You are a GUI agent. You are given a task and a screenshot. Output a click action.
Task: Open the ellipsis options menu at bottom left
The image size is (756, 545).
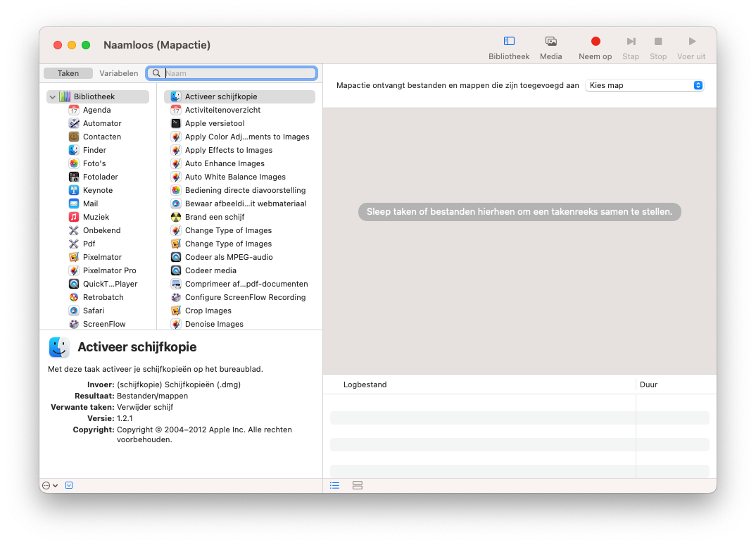click(x=50, y=486)
